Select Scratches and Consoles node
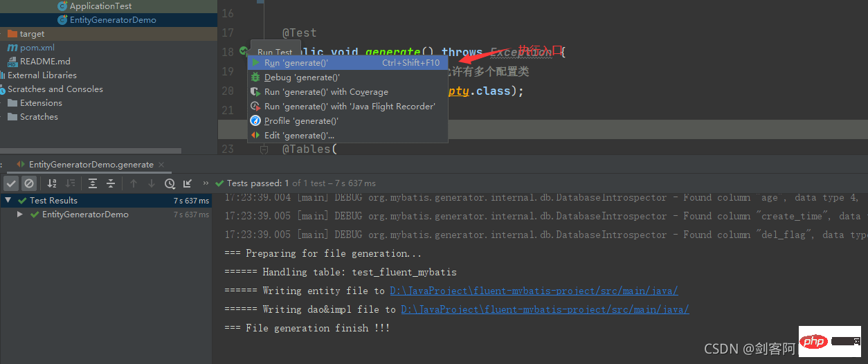The width and height of the screenshot is (868, 364). [x=55, y=89]
